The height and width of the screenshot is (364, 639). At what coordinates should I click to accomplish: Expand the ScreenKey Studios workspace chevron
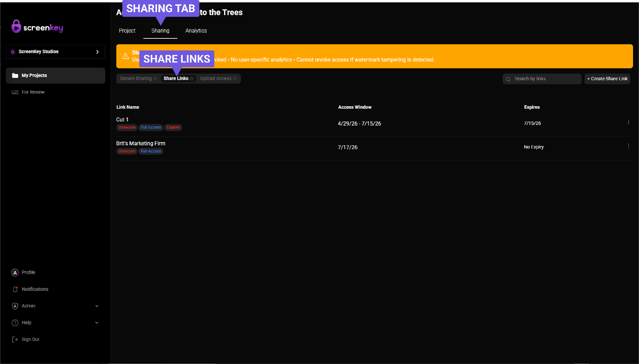[x=97, y=52]
